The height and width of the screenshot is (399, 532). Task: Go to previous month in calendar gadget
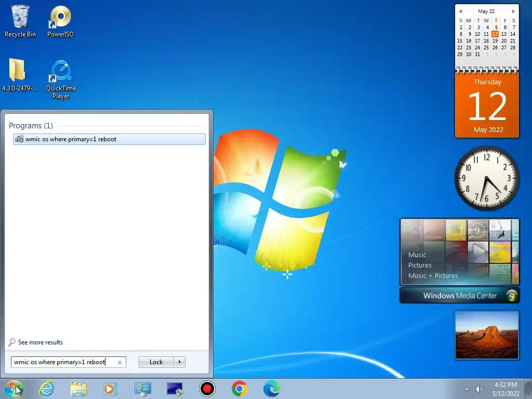(x=460, y=11)
